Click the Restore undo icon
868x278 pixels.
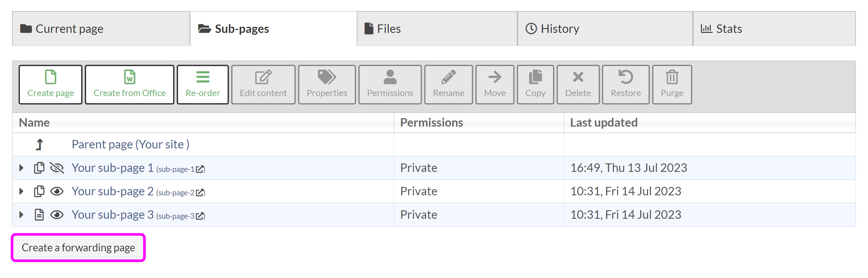(625, 77)
